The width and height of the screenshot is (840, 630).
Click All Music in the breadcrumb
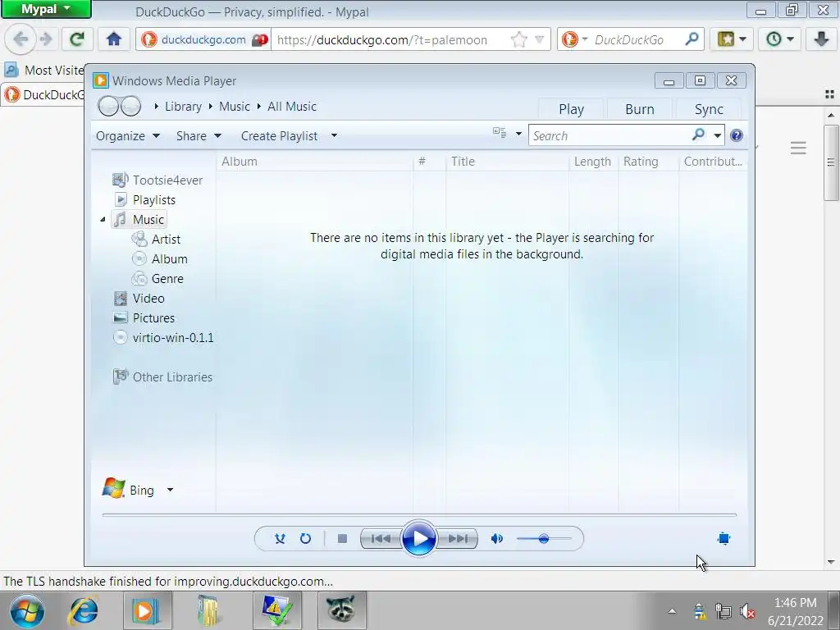coord(292,107)
